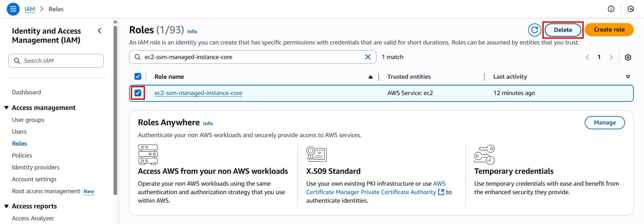Viewport: 644px width, 224px height.
Task: Click the Manage button for Roles Anywhere
Action: click(x=605, y=123)
